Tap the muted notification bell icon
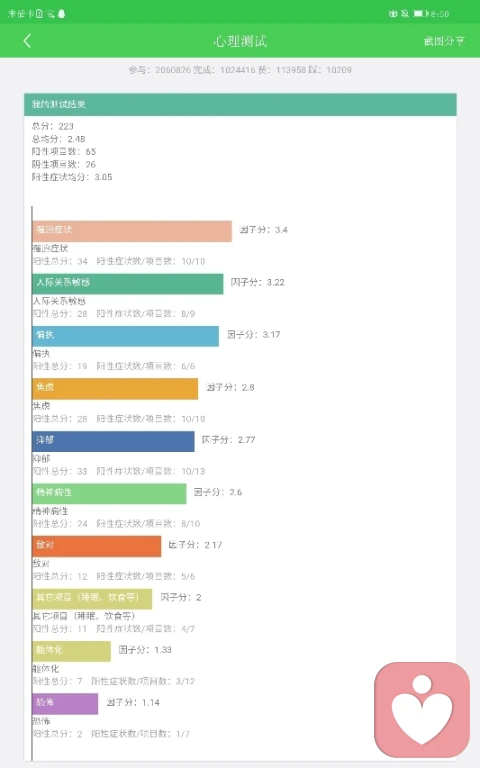This screenshot has height=768, width=480. coord(405,14)
